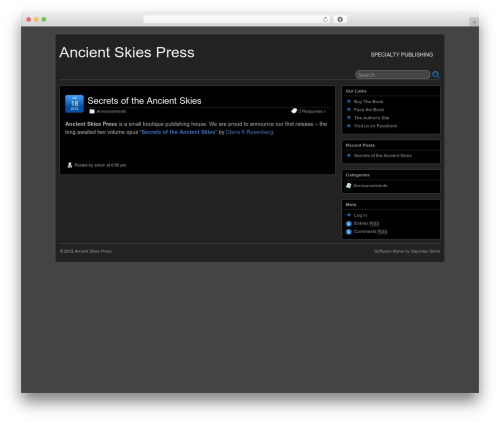
Task: Open the Announcements link in Categories widget
Action: tap(370, 186)
